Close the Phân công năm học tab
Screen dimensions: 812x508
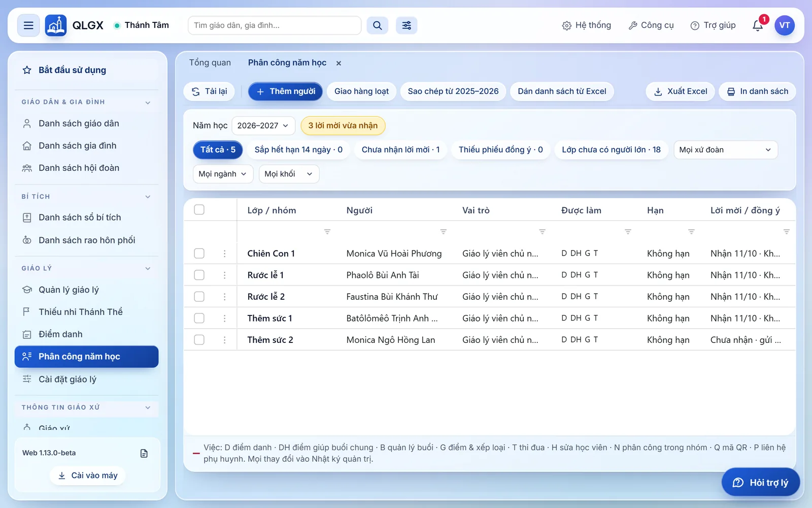[x=339, y=63]
